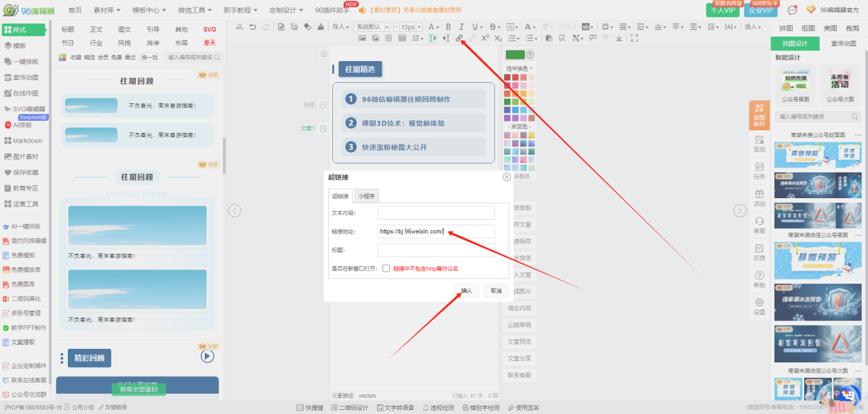Click the play button on the 精彩回顾 template

point(208,356)
